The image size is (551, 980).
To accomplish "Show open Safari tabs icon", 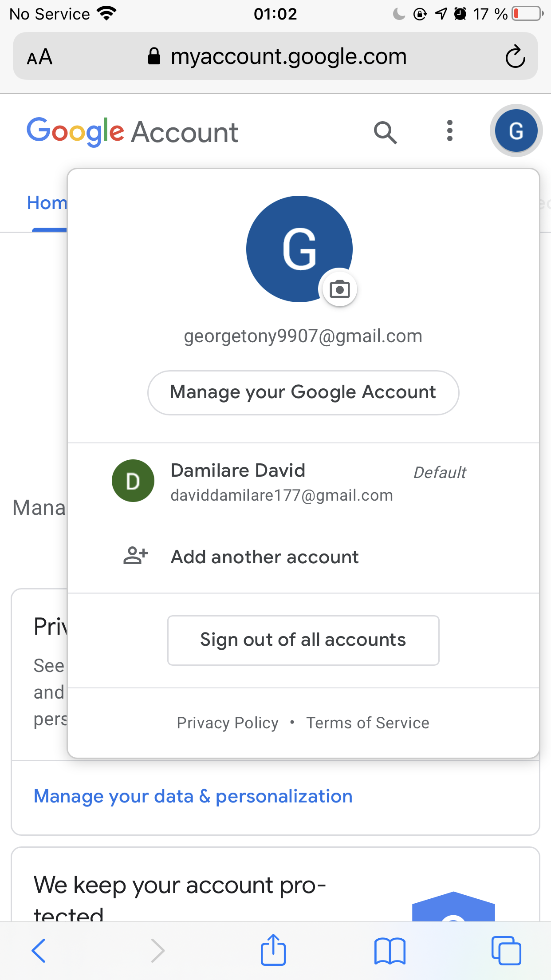I will pos(506,950).
